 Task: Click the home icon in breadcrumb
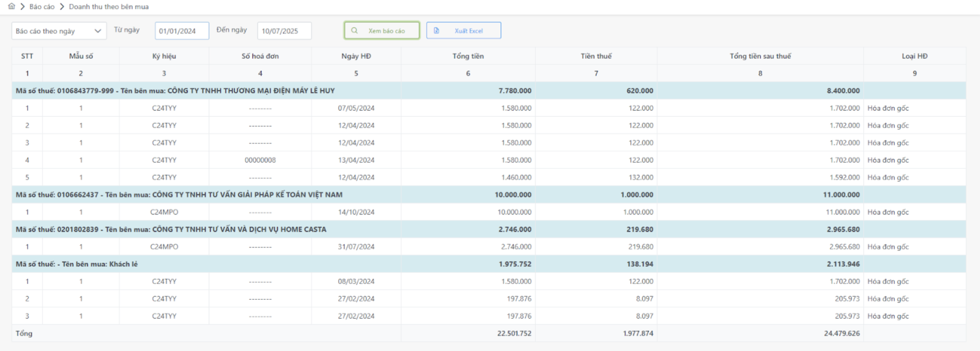pos(11,6)
